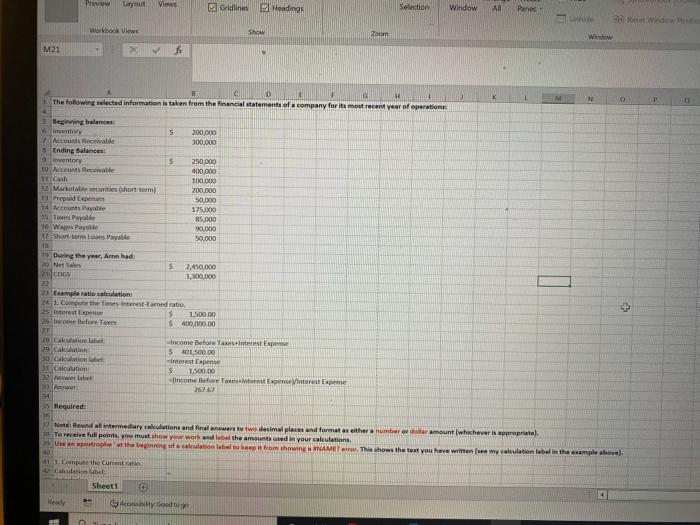The height and width of the screenshot is (525, 700).
Task: Select column A header
Action: coord(108,92)
